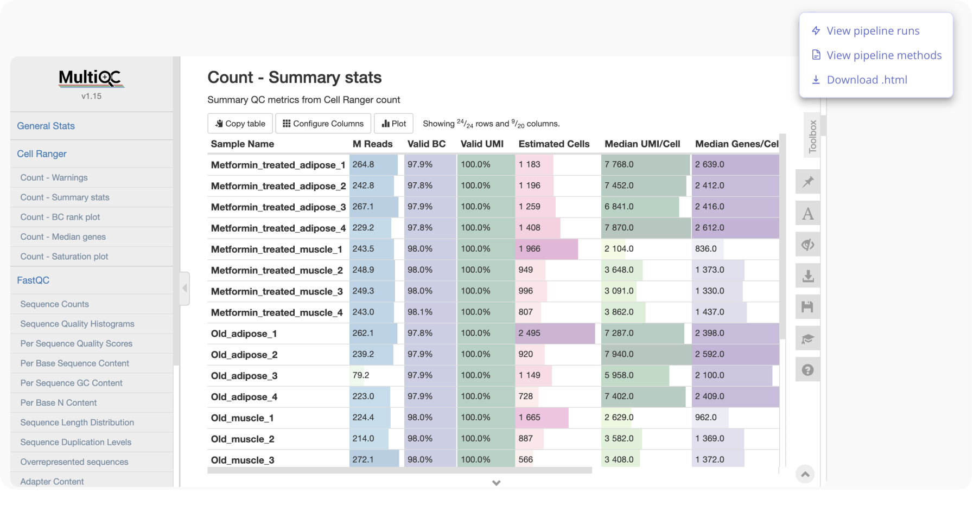Screen dimensions: 980x506
Task: Open the citation graduation cap icon
Action: pos(807,339)
